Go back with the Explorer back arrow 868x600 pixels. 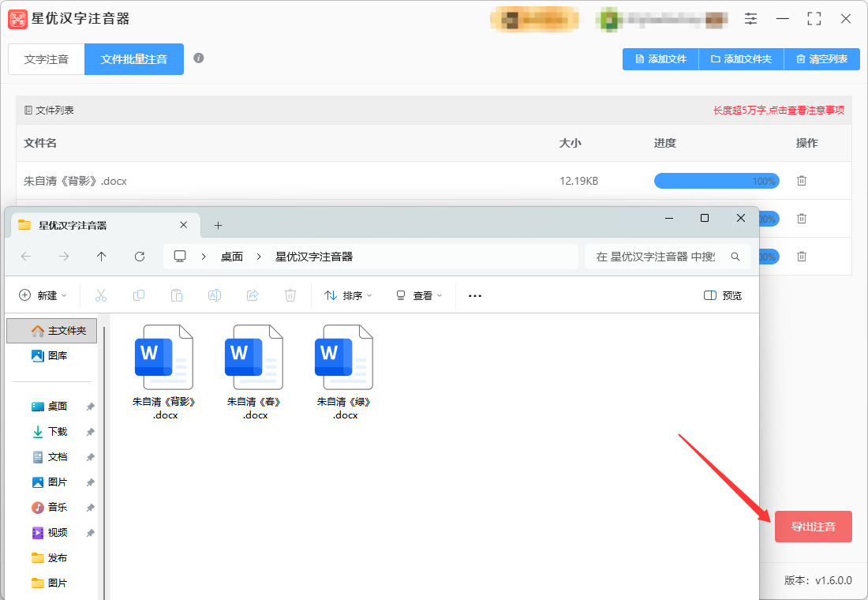26,257
